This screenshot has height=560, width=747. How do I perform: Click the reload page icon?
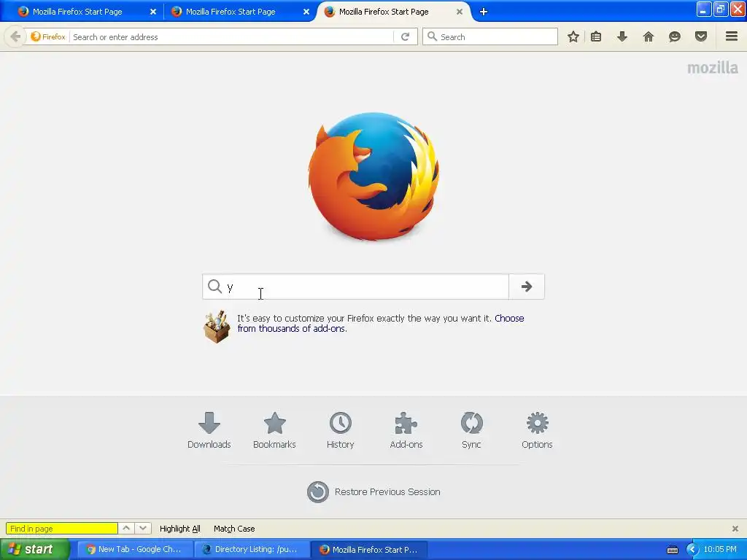click(406, 36)
